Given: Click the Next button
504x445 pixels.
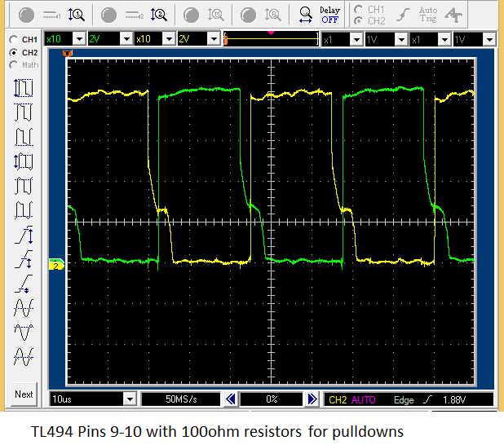Looking at the screenshot, I should pyautogui.click(x=24, y=394).
